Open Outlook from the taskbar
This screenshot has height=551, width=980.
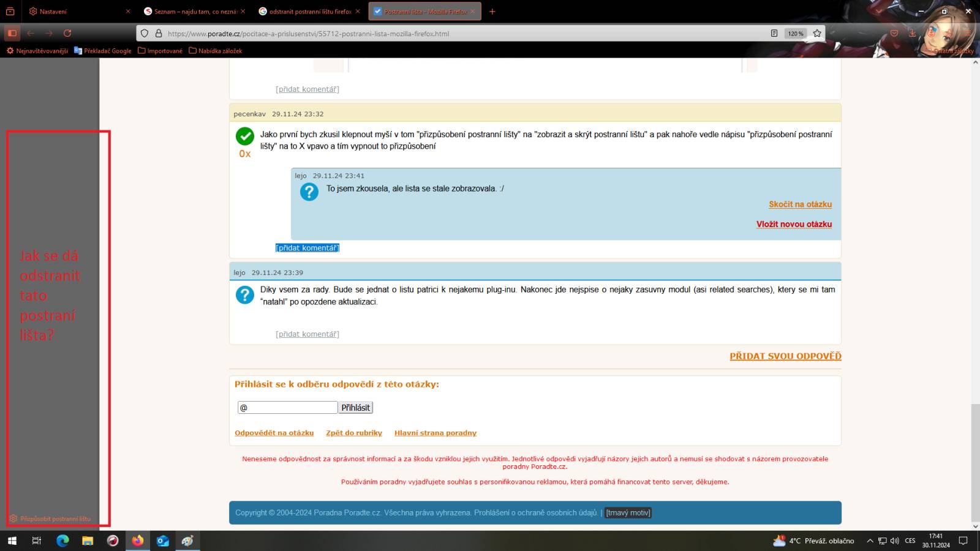pyautogui.click(x=163, y=541)
